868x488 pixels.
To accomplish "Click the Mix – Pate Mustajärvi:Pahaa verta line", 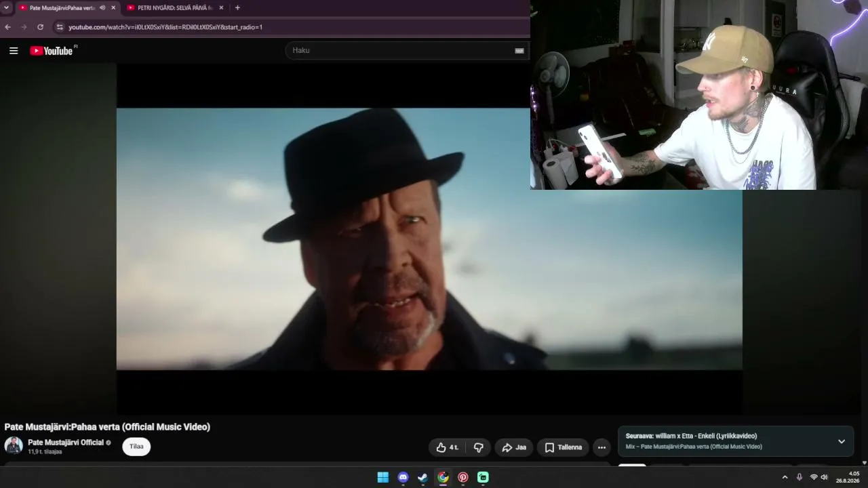I will (x=694, y=447).
